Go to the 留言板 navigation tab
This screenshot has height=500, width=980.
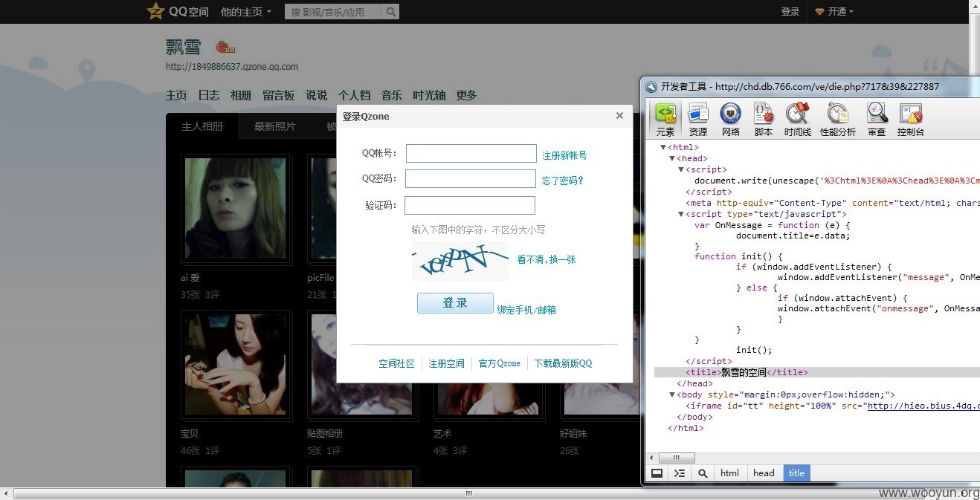[x=279, y=95]
